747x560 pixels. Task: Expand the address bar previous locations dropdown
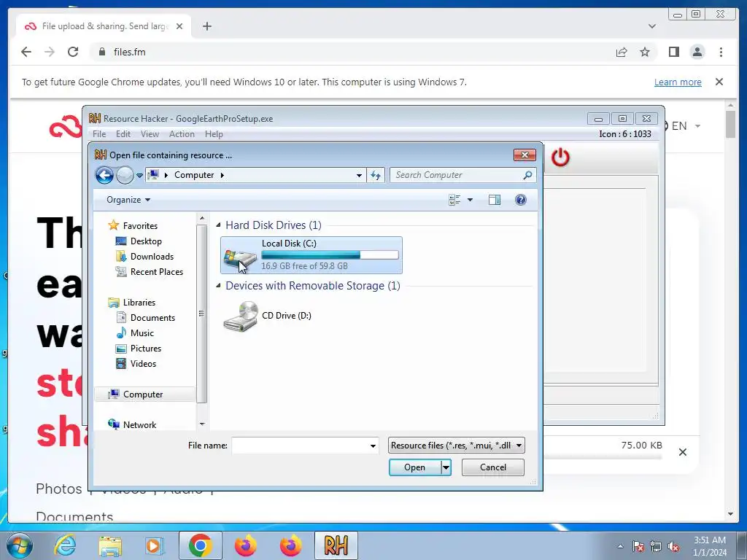tap(359, 175)
